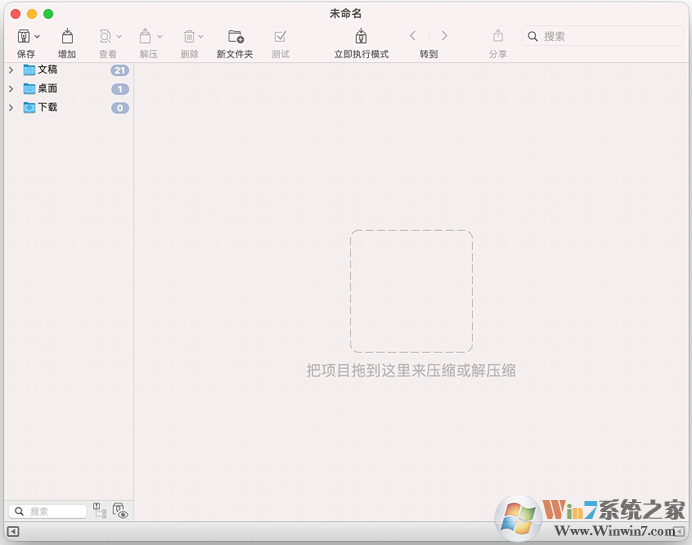Expand the 桌面 folder chevron

tap(11, 89)
